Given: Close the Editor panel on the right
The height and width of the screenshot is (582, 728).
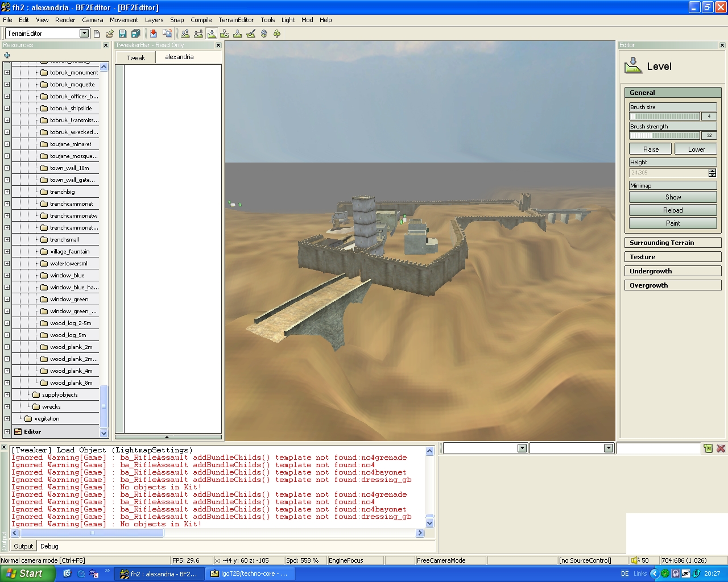Looking at the screenshot, I should pyautogui.click(x=722, y=45).
